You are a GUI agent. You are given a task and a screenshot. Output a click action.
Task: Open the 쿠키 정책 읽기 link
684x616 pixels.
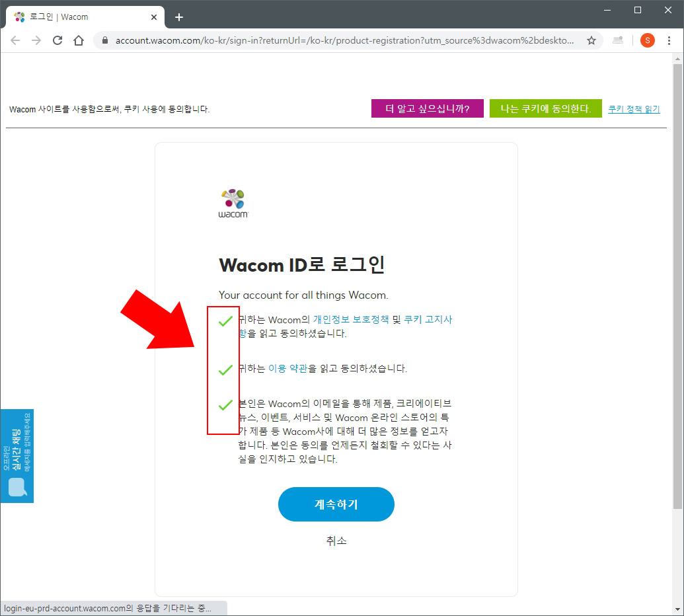[x=634, y=109]
